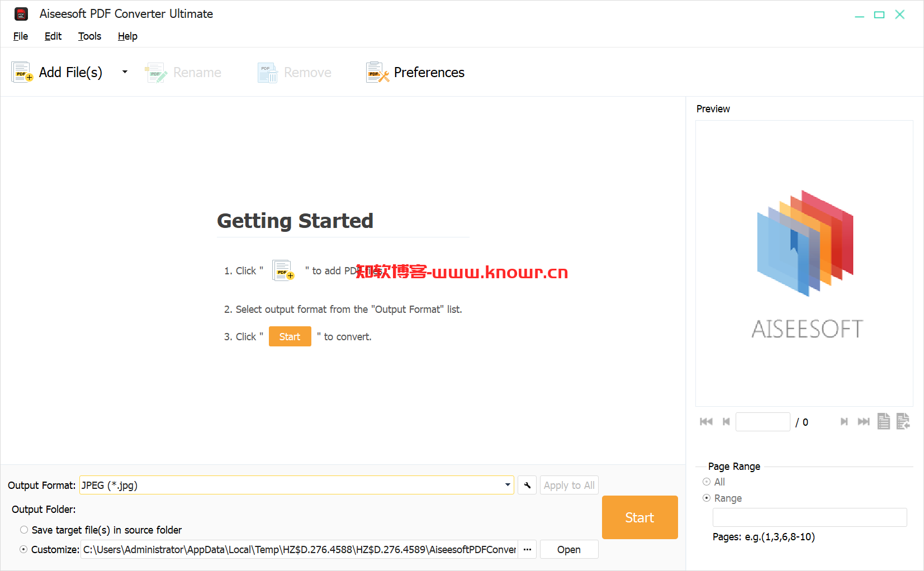This screenshot has width=924, height=571.
Task: Click the small Start button in step 3
Action: [x=290, y=336]
